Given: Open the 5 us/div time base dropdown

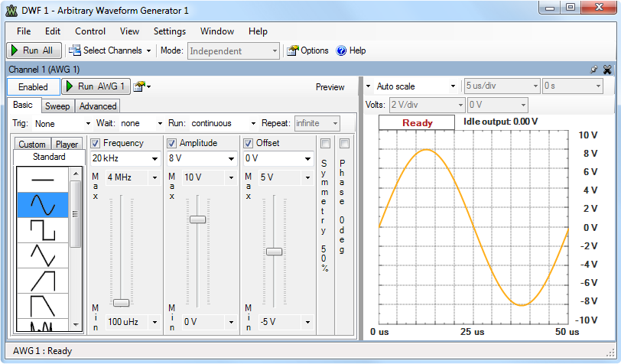Looking at the screenshot, I should 502,86.
